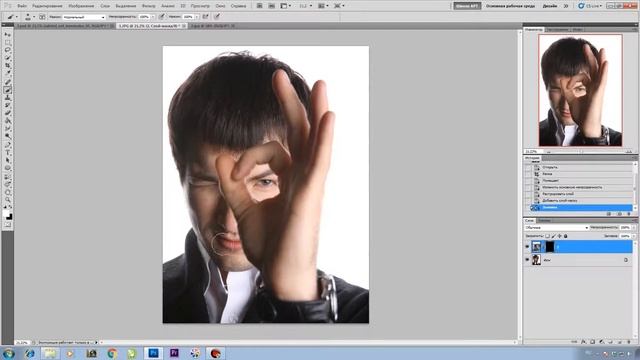Select the Move tool

tap(7, 34)
